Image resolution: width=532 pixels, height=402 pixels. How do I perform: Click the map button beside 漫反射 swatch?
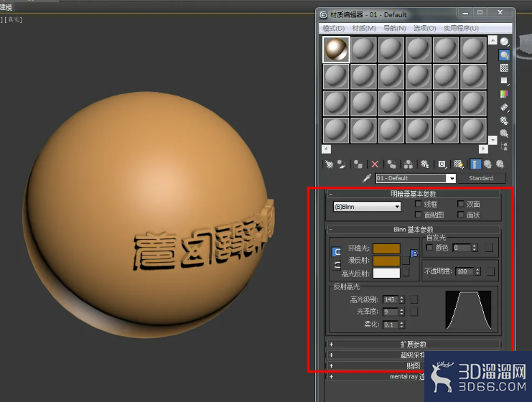(x=406, y=261)
